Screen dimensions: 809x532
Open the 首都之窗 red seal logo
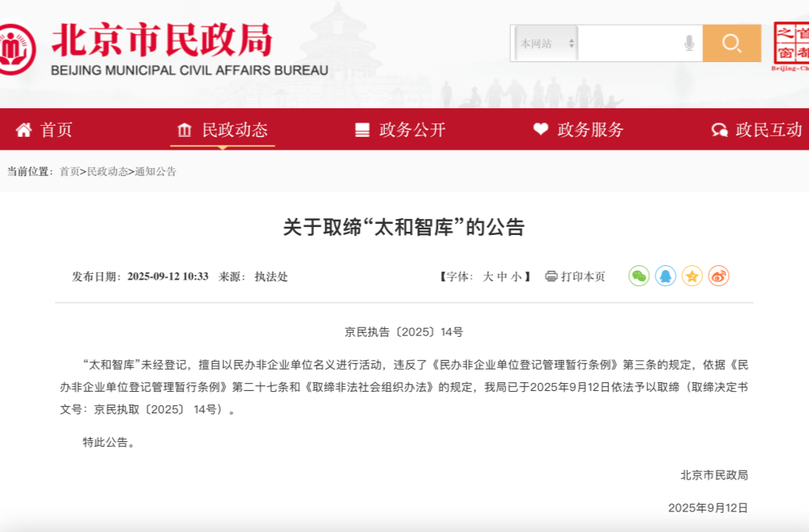[x=791, y=46]
